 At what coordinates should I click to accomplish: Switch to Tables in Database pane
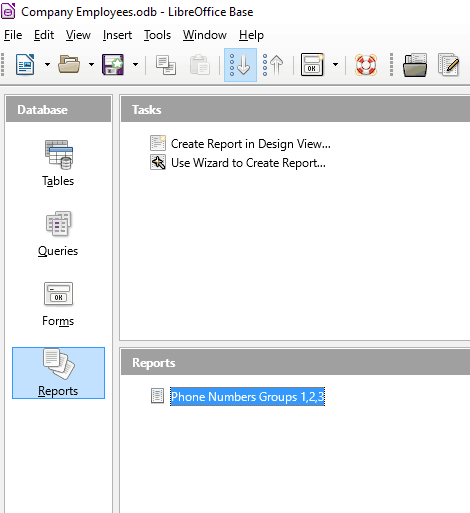pyautogui.click(x=58, y=163)
